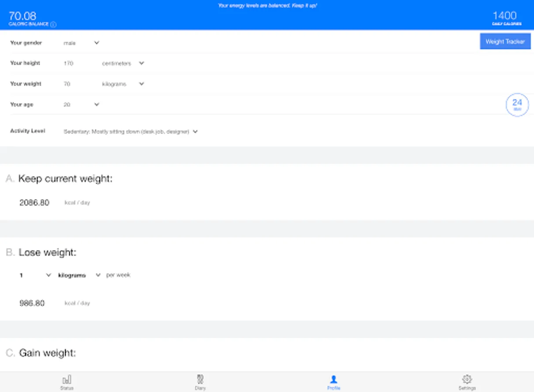Open the lose weight amount dropdown
Viewport: 534px width, 392px height.
(x=35, y=275)
